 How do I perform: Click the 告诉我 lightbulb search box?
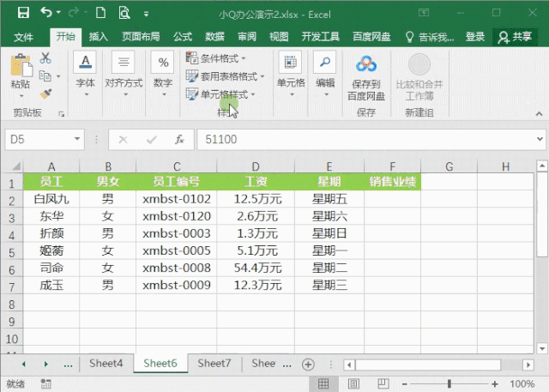(x=430, y=37)
